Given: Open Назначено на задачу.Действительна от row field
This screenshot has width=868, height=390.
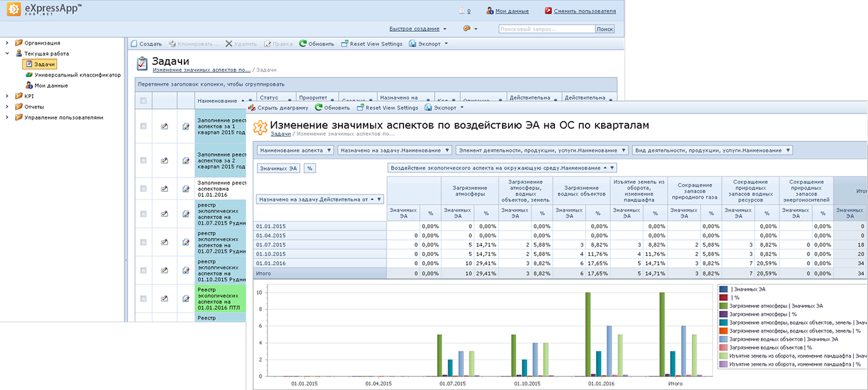Looking at the screenshot, I should [x=320, y=199].
